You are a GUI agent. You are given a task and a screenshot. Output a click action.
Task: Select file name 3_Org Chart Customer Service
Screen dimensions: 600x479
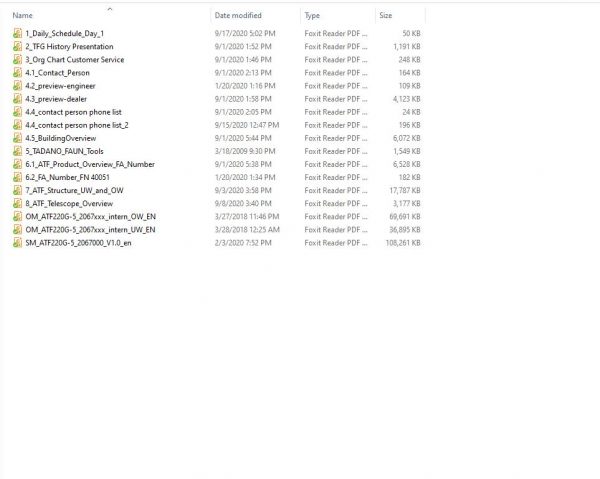click(x=75, y=60)
